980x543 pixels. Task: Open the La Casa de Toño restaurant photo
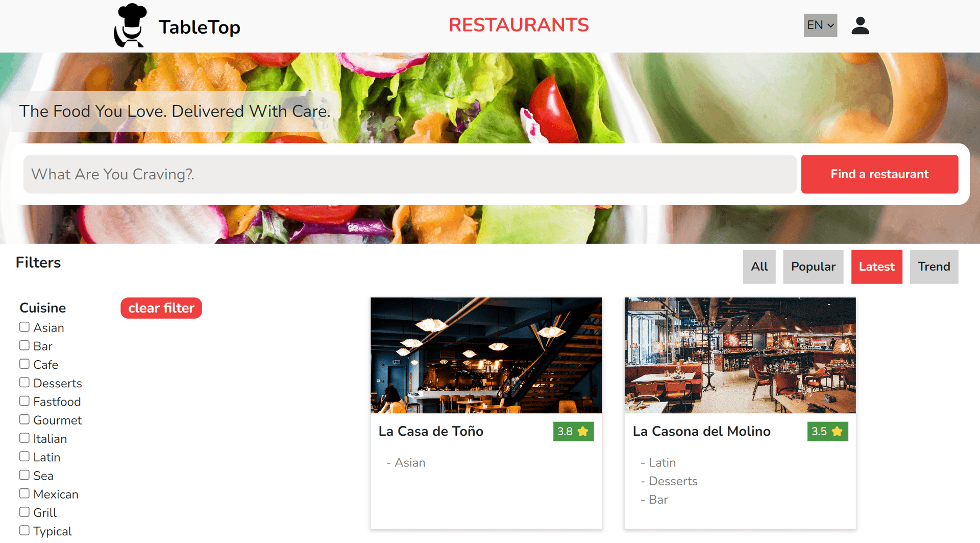(486, 356)
